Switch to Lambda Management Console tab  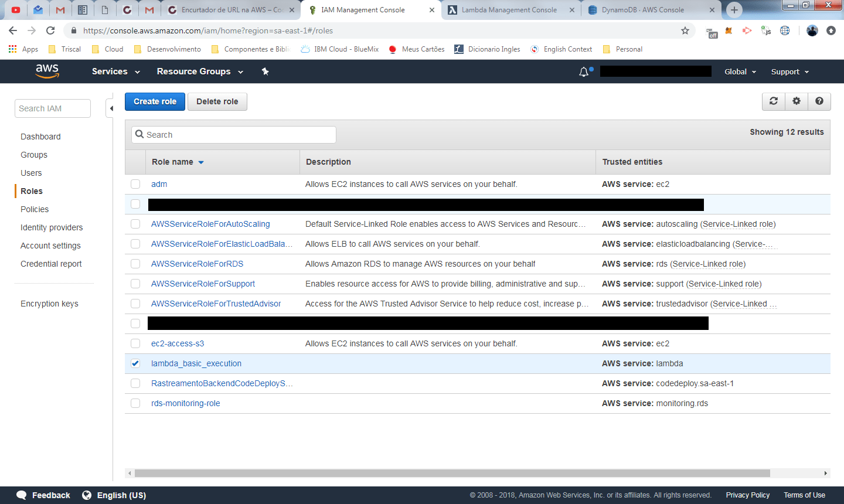[x=509, y=10]
